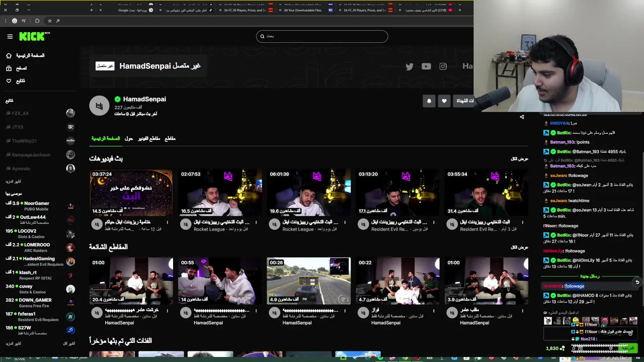This screenshot has width=644, height=362.
Task: Open the Home page from the sidebar
Action: pos(25,55)
